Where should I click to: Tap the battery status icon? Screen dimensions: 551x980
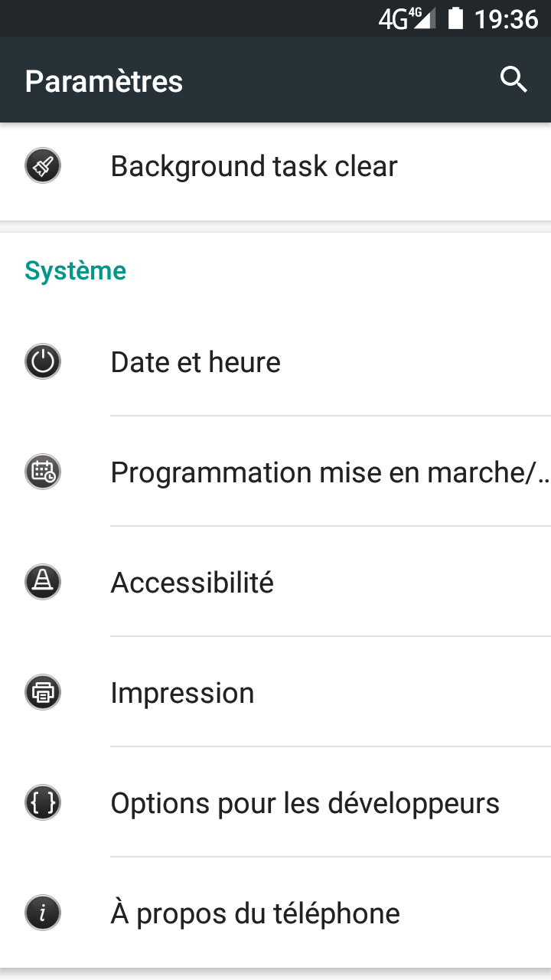[455, 18]
